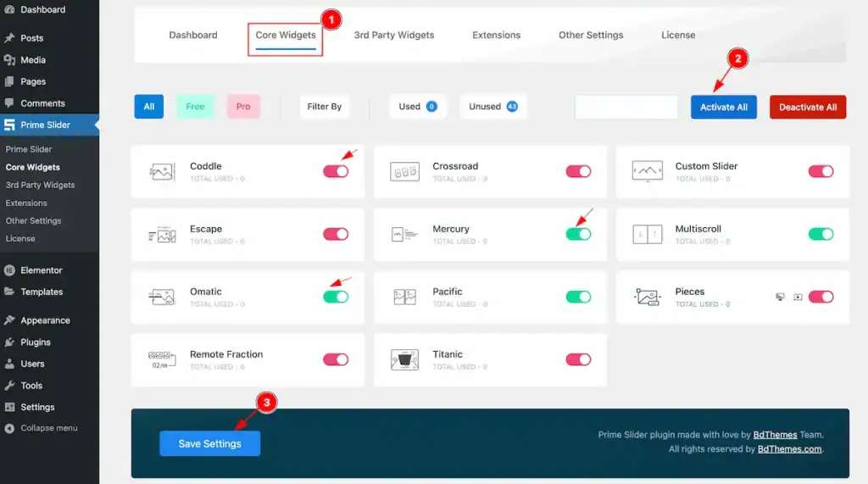Click the Tools wrench icon in sidebar

(x=9, y=386)
